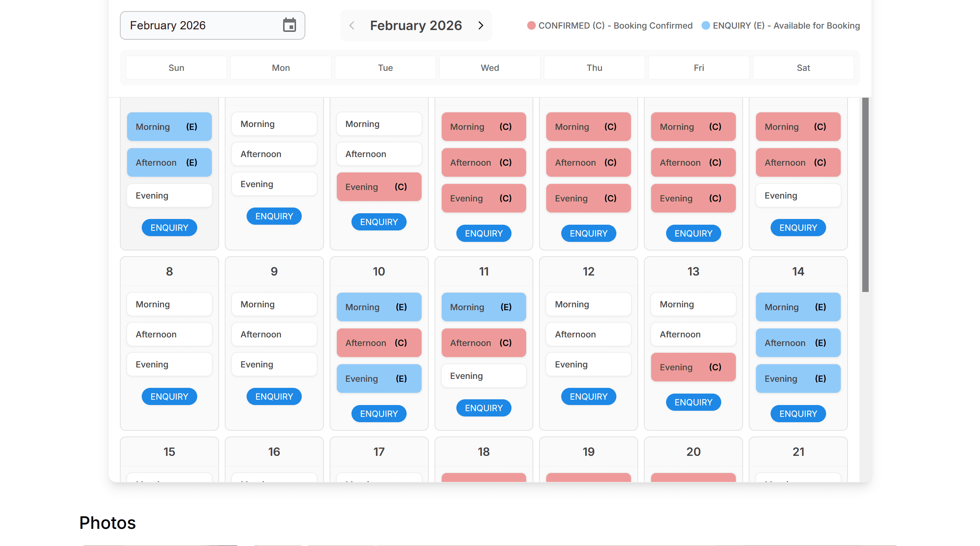980x546 pixels.
Task: Select Morning enquiry slot on day 10
Action: [379, 307]
